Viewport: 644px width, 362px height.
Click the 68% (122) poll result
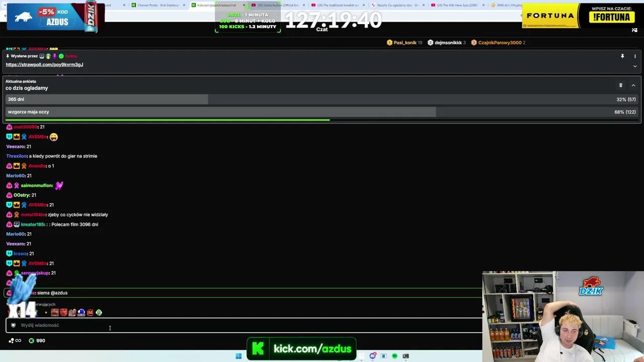(625, 112)
